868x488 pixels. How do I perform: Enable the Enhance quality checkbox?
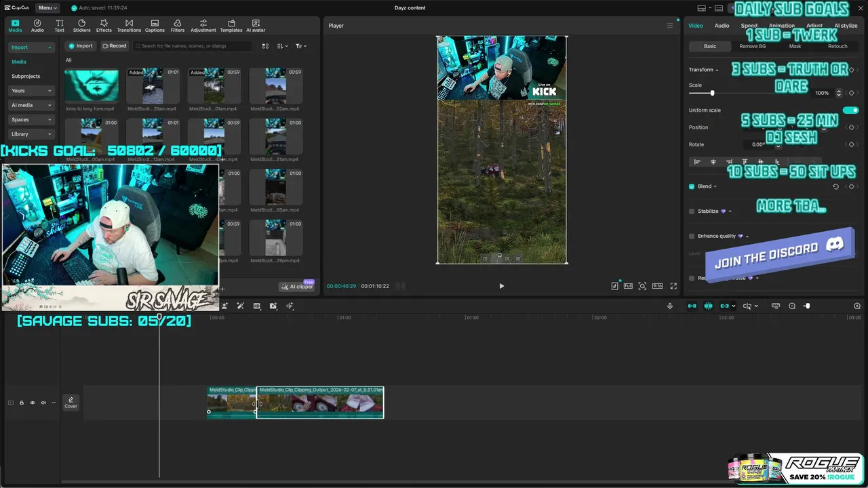tap(692, 237)
